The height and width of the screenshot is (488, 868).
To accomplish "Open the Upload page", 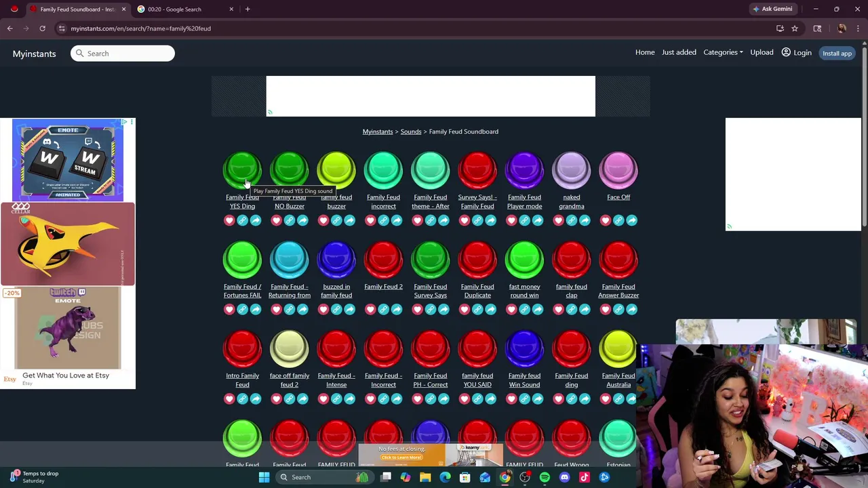I will tap(762, 52).
